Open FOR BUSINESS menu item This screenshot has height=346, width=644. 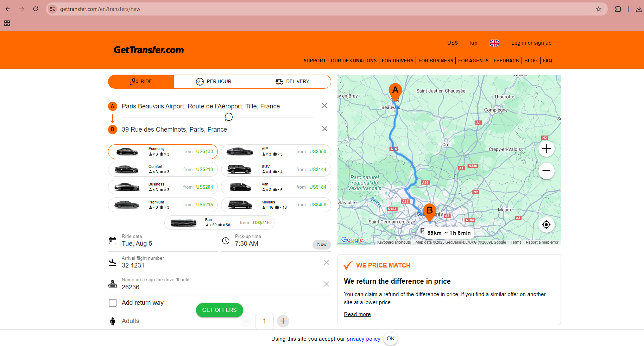[436, 61]
